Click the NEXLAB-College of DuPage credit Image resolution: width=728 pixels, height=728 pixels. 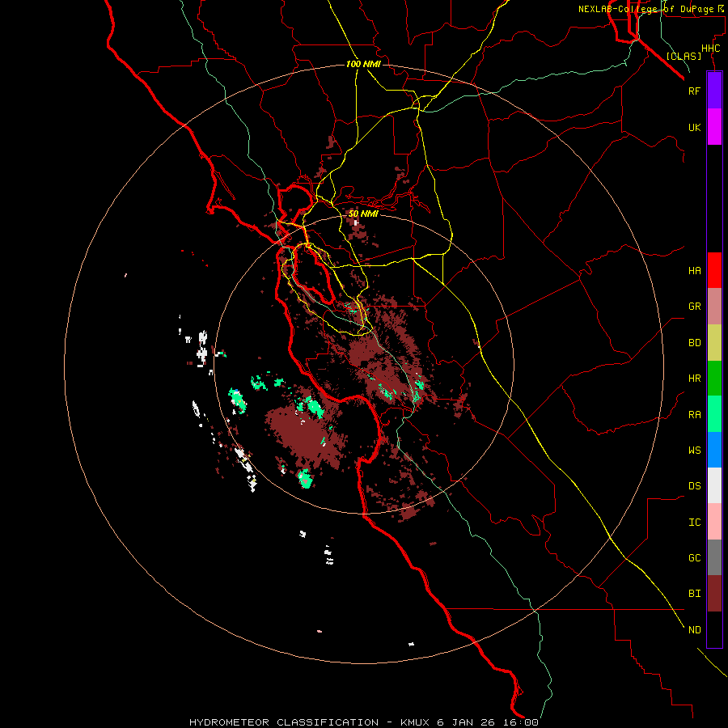point(645,9)
